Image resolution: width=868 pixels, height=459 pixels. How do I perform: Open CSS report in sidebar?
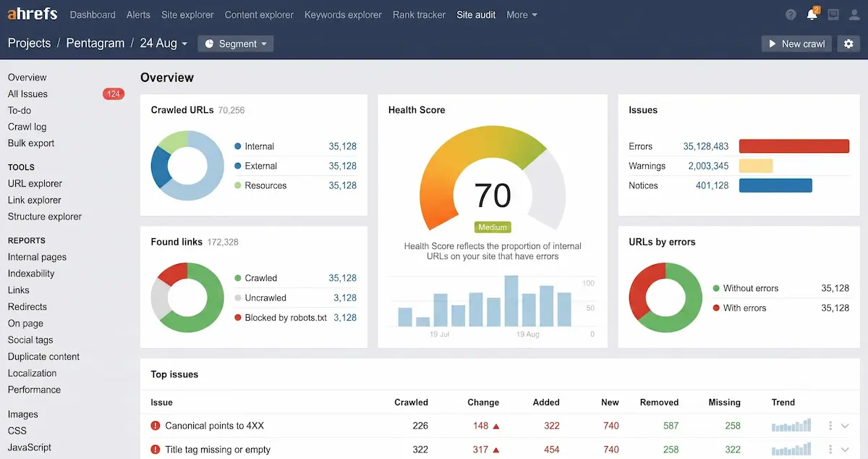[x=17, y=431]
